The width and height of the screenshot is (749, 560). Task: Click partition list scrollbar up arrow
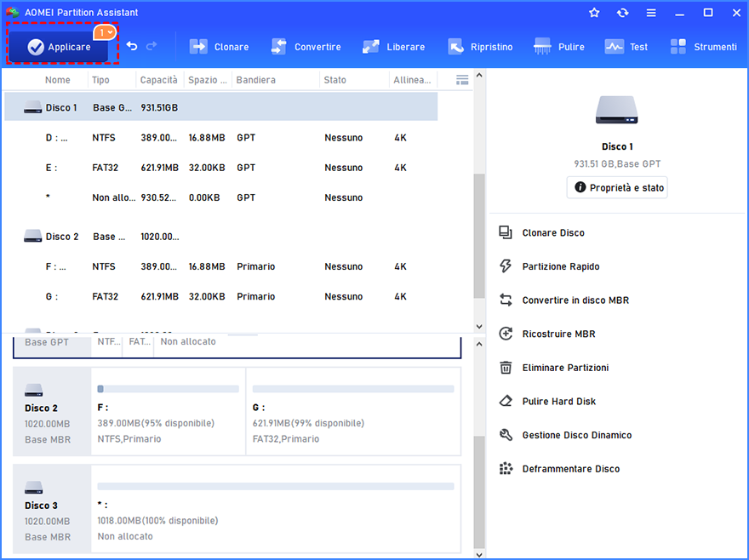(x=479, y=76)
